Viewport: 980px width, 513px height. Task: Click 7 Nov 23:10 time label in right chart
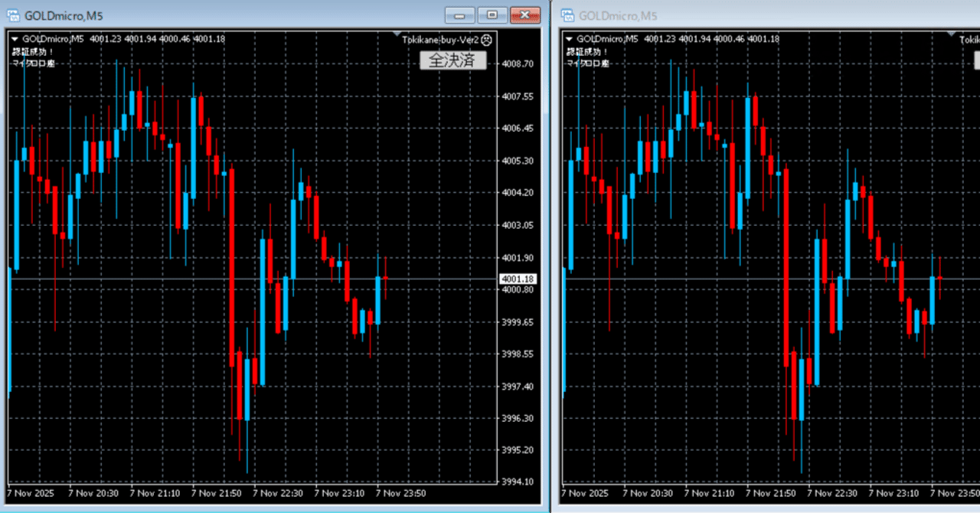[893, 494]
